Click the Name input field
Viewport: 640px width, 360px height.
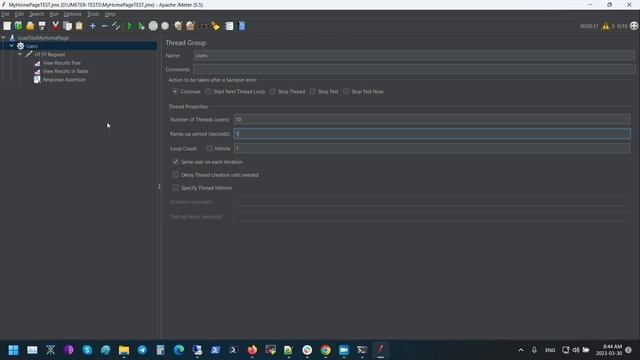pyautogui.click(x=414, y=55)
